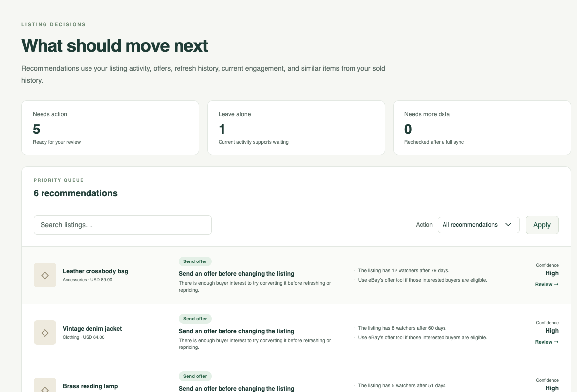The width and height of the screenshot is (577, 392).
Task: Click the '6 recommendations' heading
Action: coord(76,193)
